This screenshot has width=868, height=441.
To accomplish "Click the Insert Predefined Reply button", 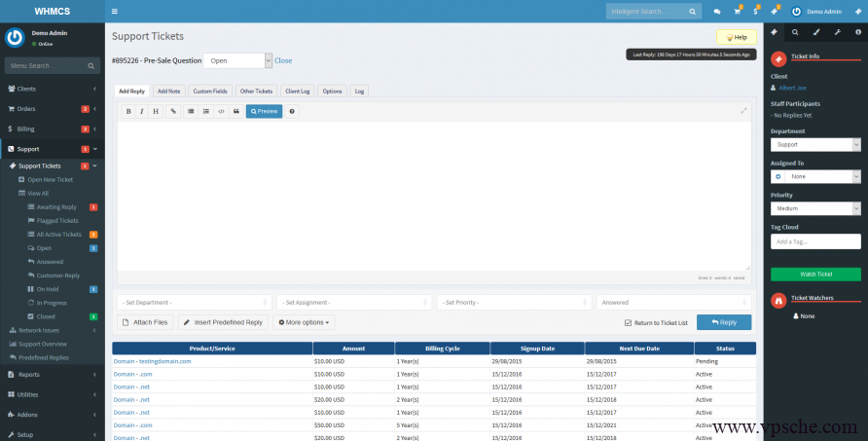I will pyautogui.click(x=223, y=322).
